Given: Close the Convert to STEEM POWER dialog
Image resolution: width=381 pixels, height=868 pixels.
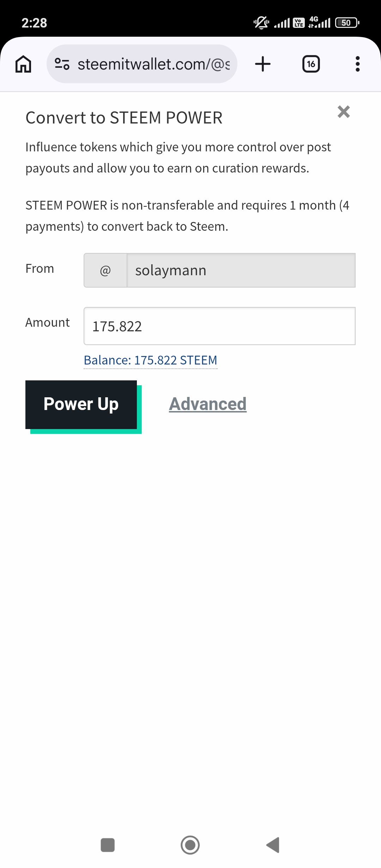Looking at the screenshot, I should click(344, 112).
